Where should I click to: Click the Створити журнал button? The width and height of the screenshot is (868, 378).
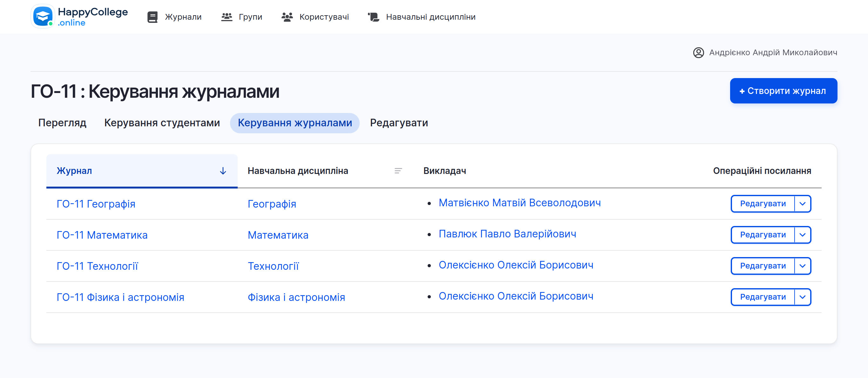[783, 91]
